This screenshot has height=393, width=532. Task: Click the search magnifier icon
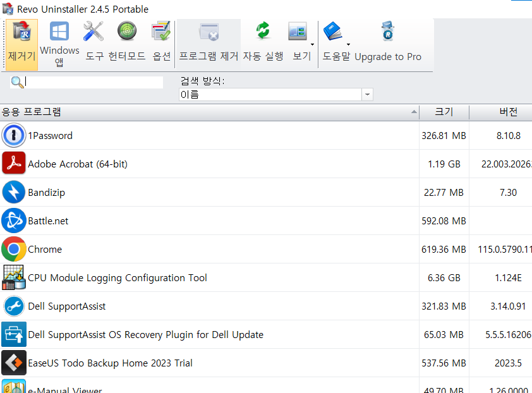[x=17, y=82]
